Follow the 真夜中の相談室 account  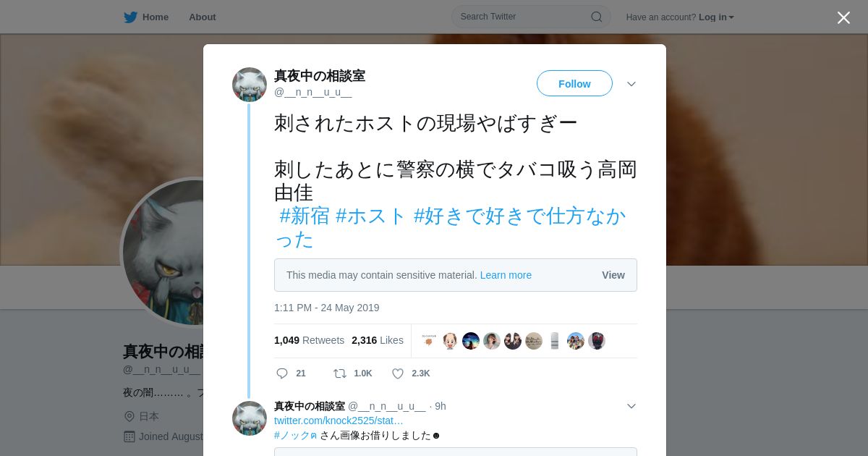574,84
